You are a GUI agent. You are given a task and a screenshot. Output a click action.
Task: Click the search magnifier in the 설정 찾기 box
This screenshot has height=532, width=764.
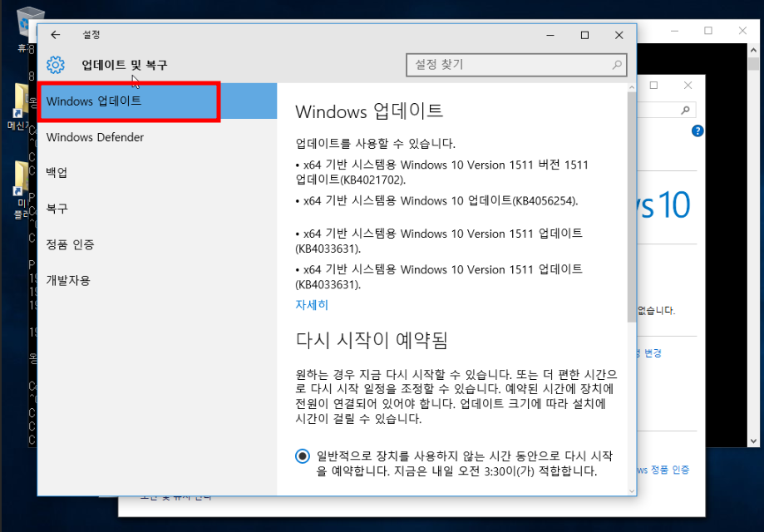[x=617, y=64]
